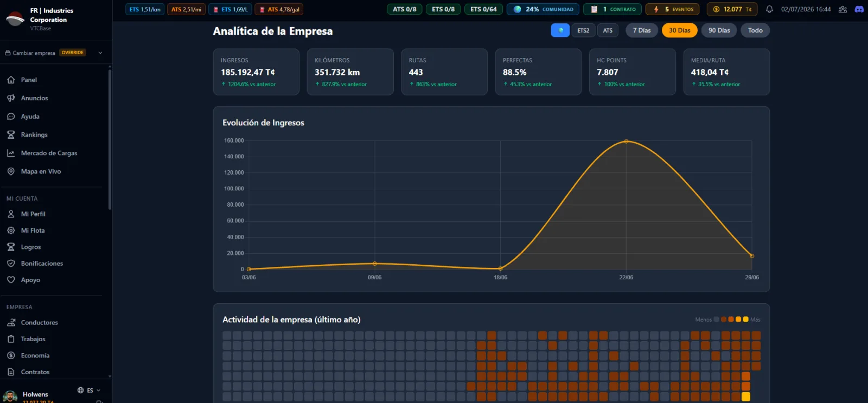Open the ES language selector
This screenshot has width=868, height=403.
click(x=89, y=390)
